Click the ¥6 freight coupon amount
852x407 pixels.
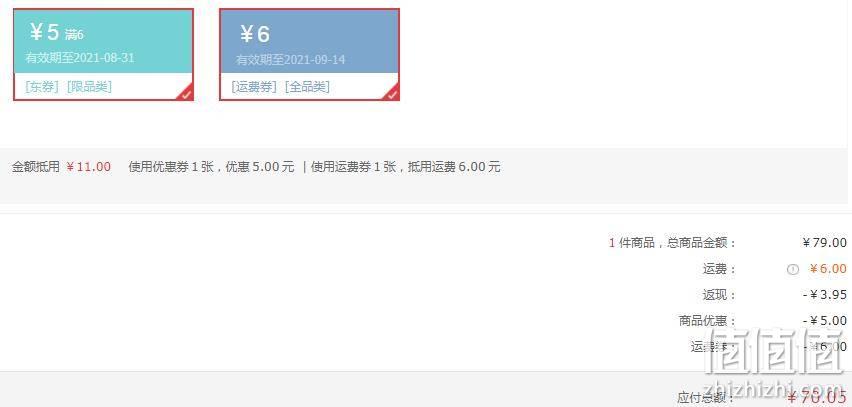click(x=254, y=34)
